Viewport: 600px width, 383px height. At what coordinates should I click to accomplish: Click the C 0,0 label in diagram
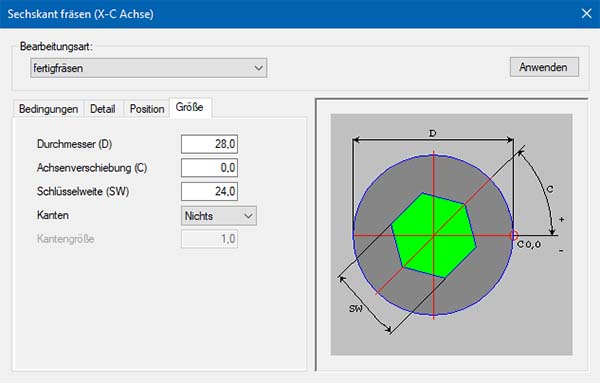pos(529,244)
